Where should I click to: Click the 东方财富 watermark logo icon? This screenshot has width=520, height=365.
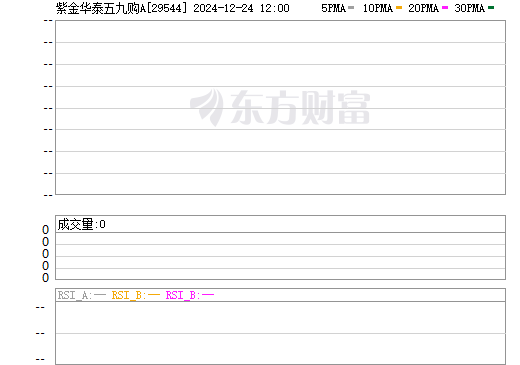207,107
